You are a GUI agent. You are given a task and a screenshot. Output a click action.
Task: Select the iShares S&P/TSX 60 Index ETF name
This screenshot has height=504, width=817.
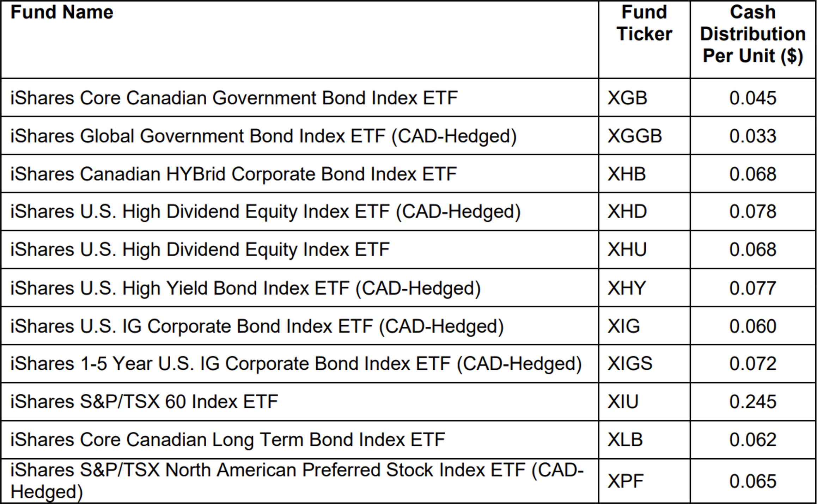[x=144, y=402]
